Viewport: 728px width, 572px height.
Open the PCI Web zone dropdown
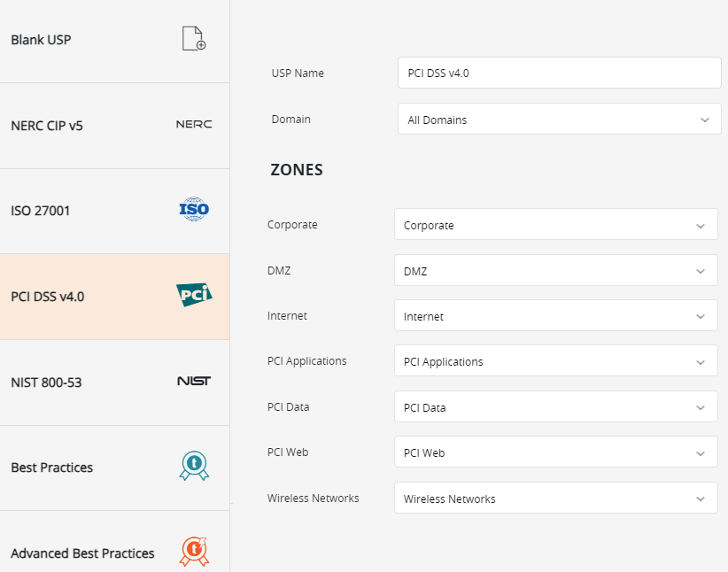(x=555, y=452)
